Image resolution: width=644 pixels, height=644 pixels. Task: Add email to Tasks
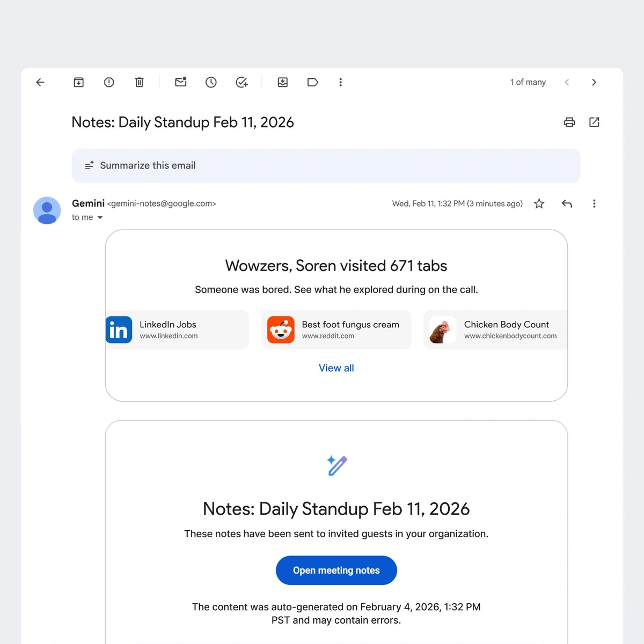241,82
